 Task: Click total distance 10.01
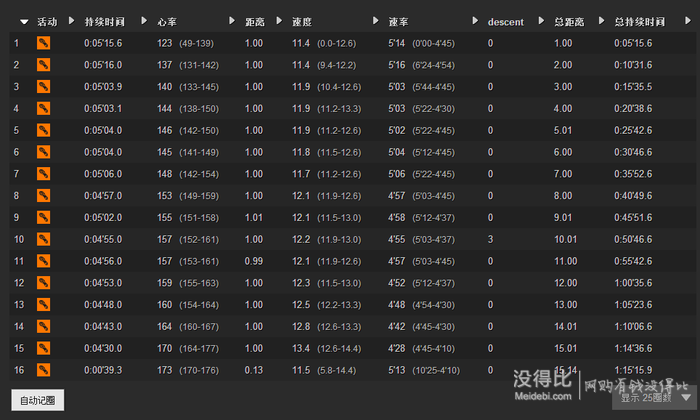click(566, 239)
